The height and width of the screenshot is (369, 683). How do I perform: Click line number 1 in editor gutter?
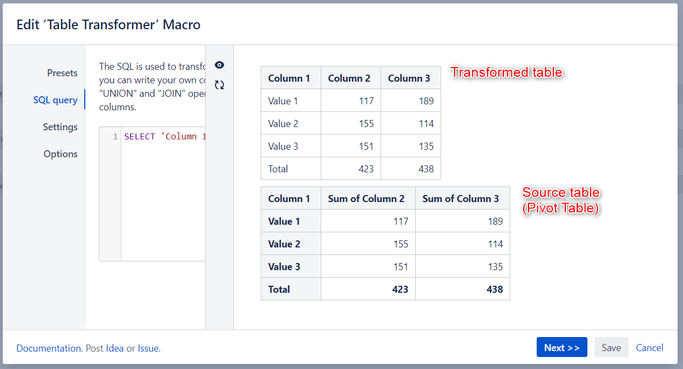tap(115, 136)
